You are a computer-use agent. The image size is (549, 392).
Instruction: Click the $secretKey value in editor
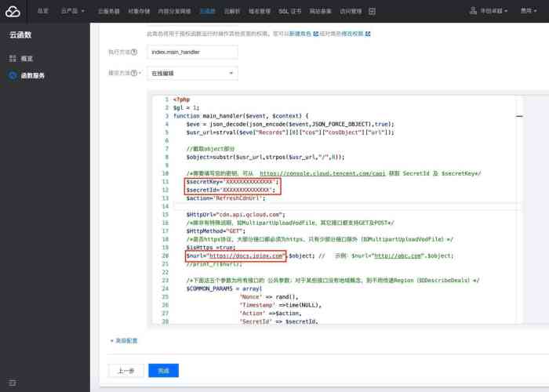[x=249, y=182]
